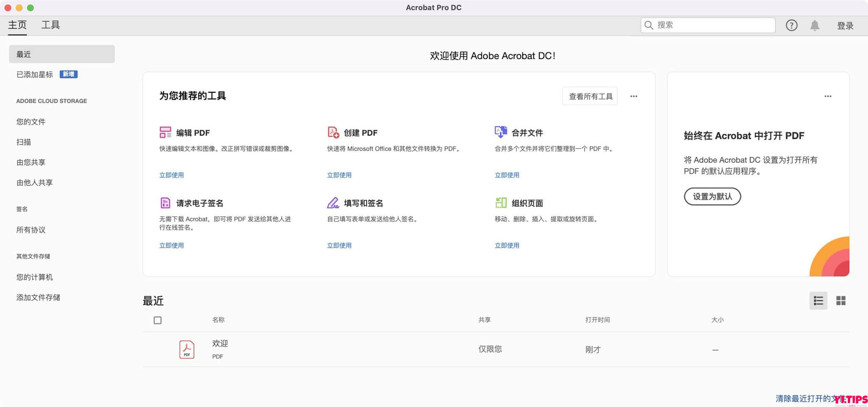Click 立即使用 under 编辑 PDF

point(171,175)
